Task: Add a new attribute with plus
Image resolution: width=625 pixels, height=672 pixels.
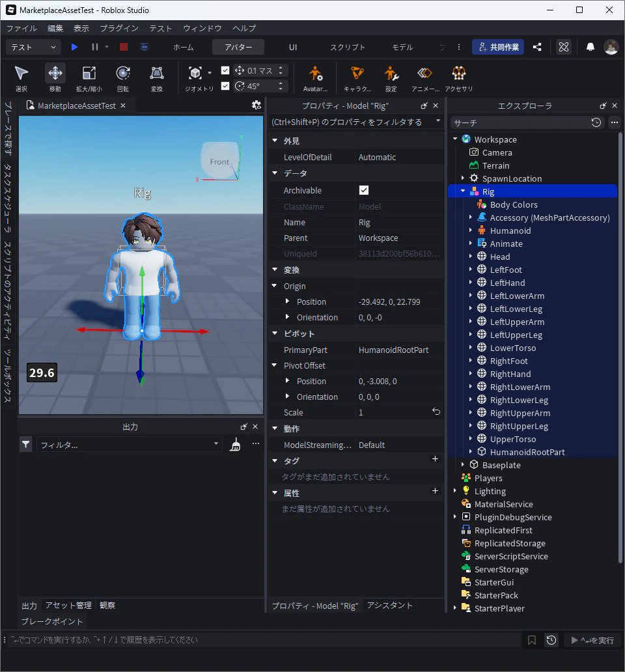Action: [436, 491]
